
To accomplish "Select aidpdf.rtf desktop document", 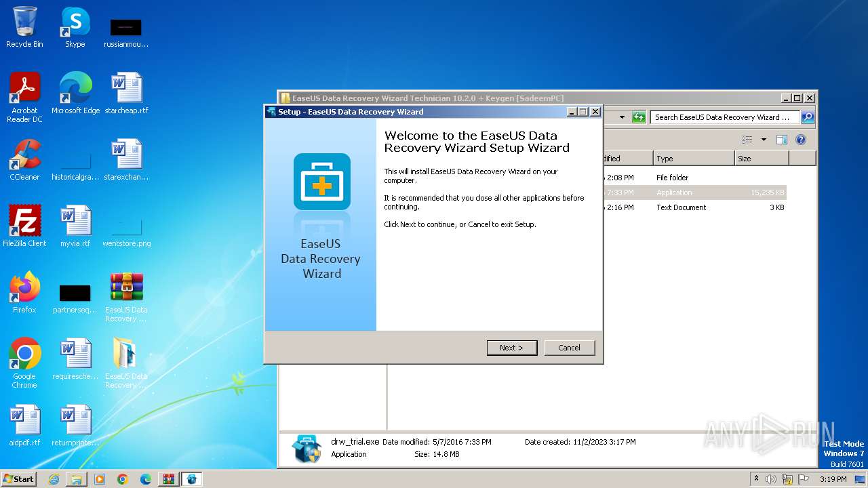I will point(24,426).
